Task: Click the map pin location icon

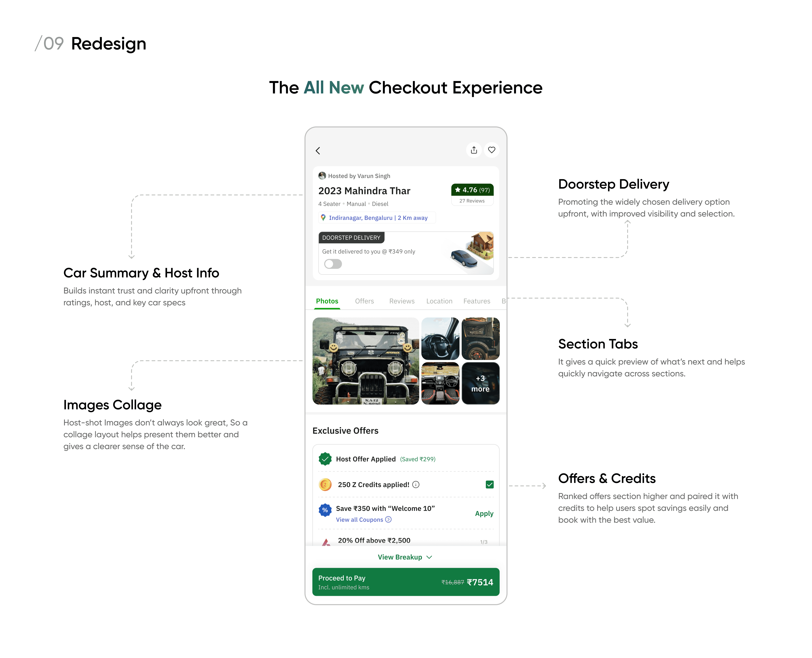Action: [x=323, y=218]
